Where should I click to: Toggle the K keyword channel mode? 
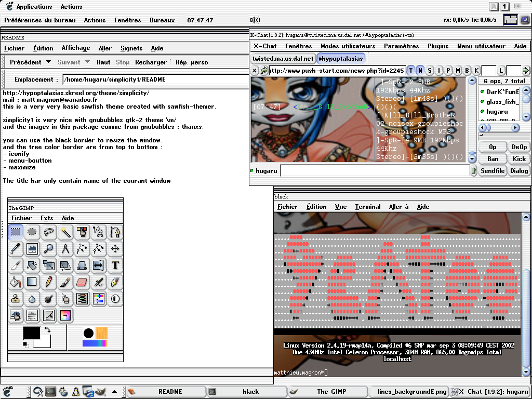point(476,71)
